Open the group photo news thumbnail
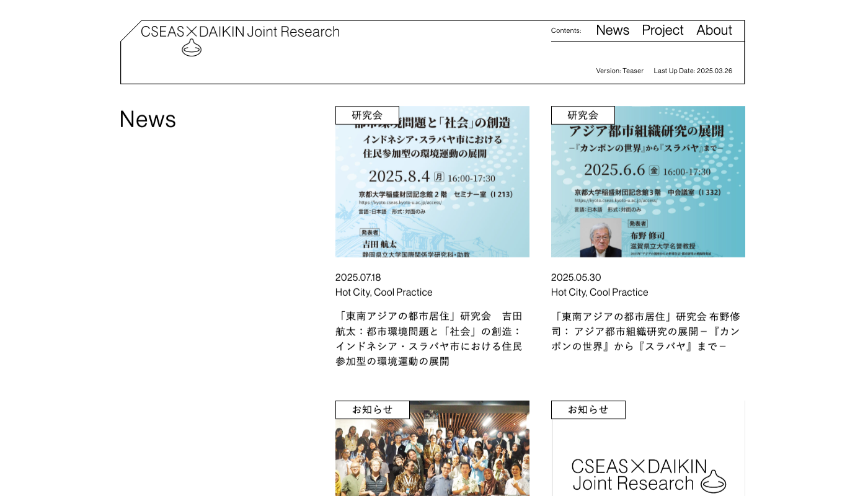This screenshot has height=496, width=868. 432,456
